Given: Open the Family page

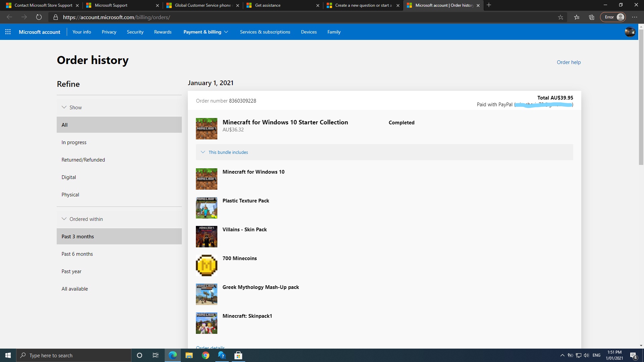Looking at the screenshot, I should coord(334,32).
